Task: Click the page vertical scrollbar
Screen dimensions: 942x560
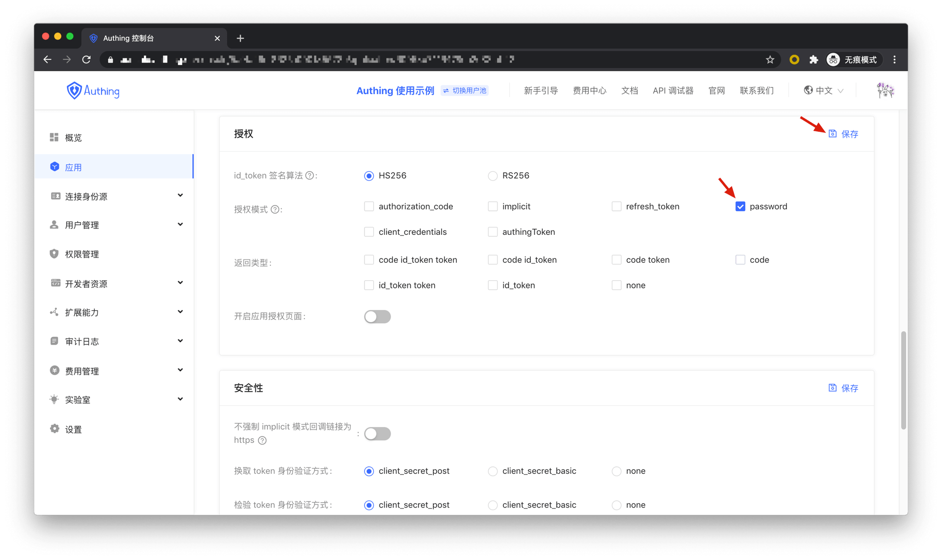Action: coord(903,380)
